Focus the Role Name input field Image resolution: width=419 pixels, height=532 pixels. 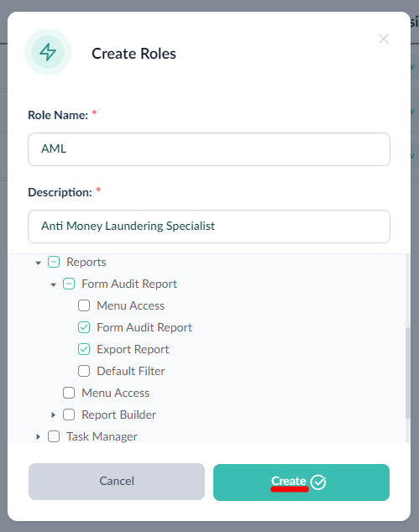209,149
